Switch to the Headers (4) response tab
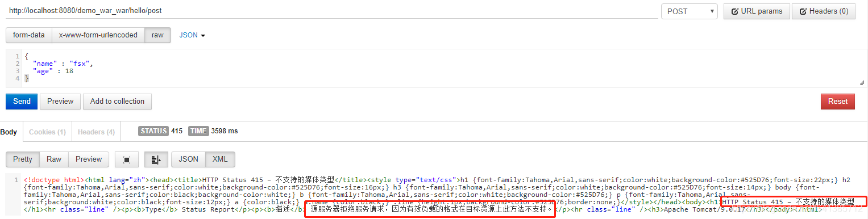Image resolution: width=868 pixels, height=219 pixels. point(96,132)
